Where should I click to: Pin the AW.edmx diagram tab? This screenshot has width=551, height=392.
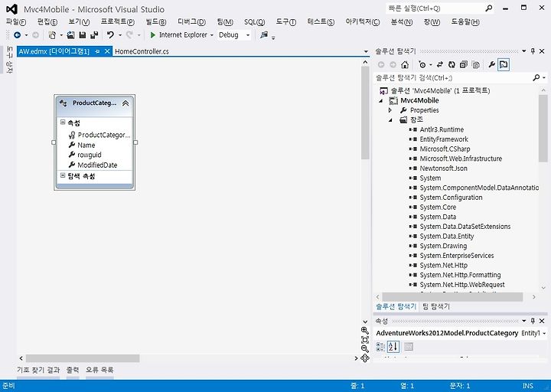[97, 51]
